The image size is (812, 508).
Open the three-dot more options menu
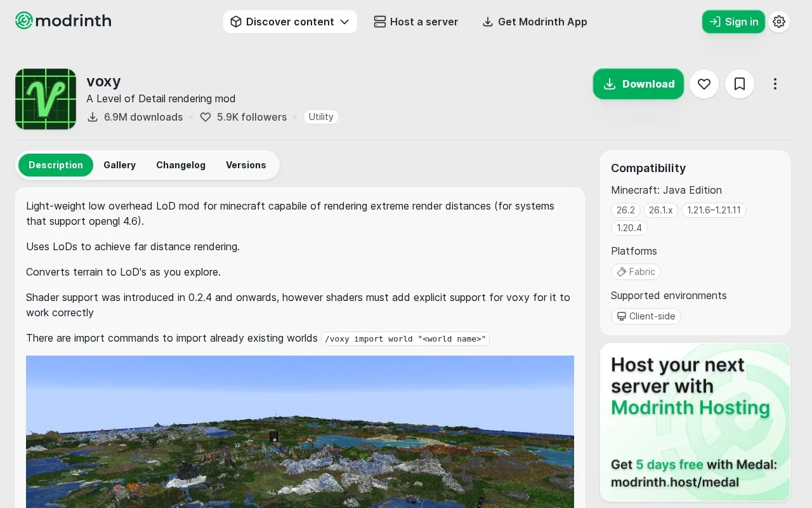tap(775, 84)
